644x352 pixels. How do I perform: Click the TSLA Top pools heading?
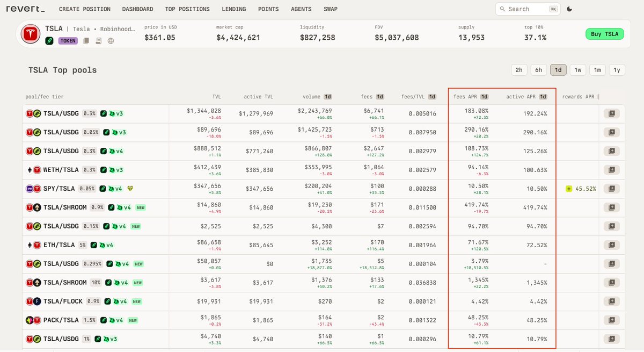tap(63, 70)
